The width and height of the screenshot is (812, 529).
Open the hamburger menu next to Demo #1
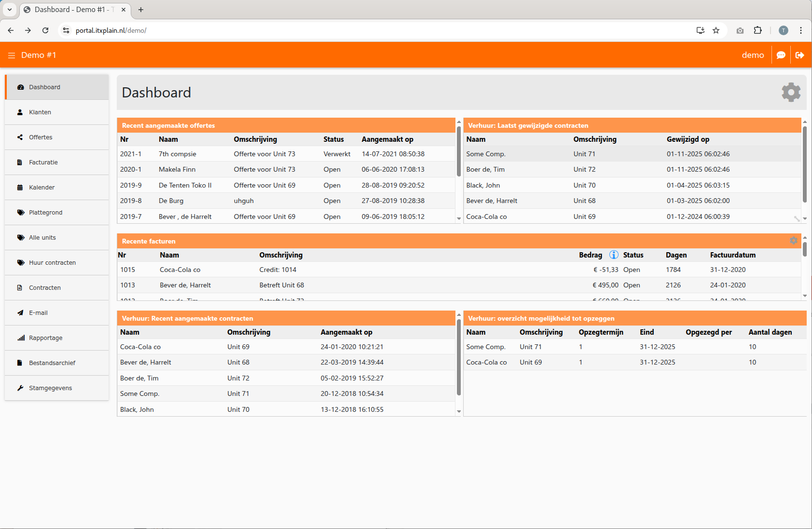[12, 55]
